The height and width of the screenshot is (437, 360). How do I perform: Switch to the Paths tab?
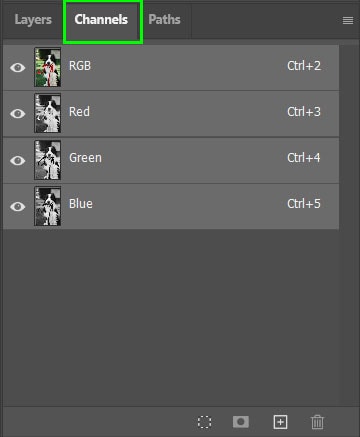(164, 20)
